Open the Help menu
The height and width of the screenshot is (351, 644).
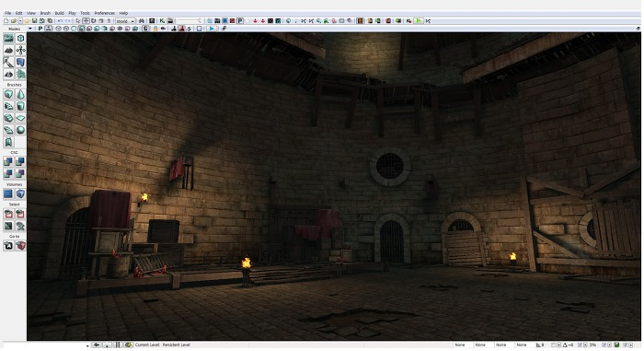point(123,13)
